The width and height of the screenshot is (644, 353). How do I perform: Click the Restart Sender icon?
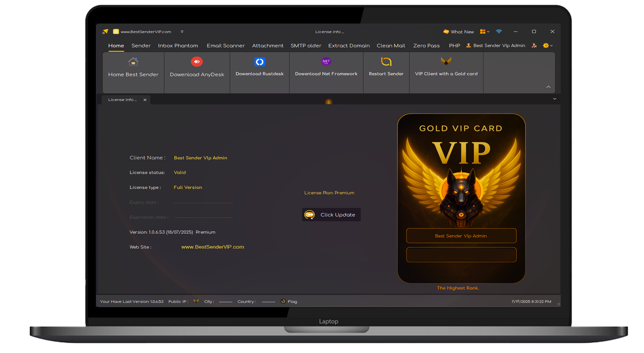(386, 62)
